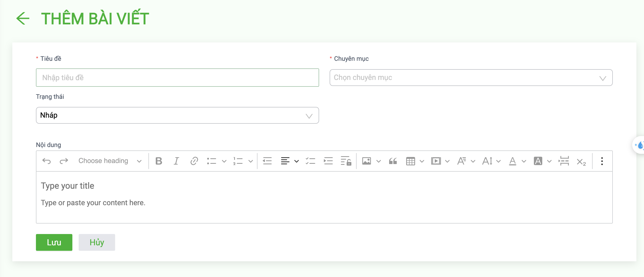
Task: Insert a block quote
Action: point(393,161)
